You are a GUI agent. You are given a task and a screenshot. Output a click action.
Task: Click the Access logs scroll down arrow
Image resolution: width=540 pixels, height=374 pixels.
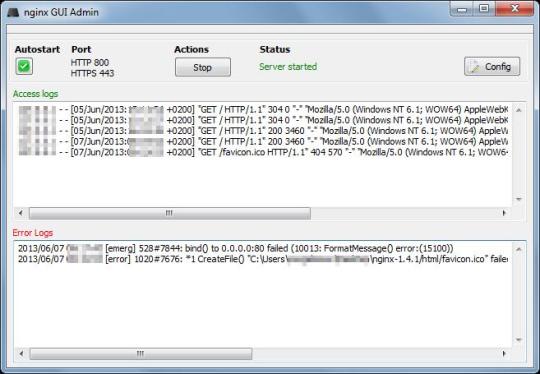(x=519, y=199)
